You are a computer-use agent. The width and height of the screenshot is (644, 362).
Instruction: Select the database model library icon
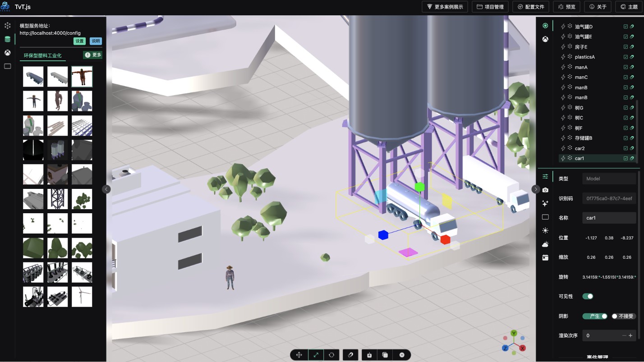tap(8, 39)
